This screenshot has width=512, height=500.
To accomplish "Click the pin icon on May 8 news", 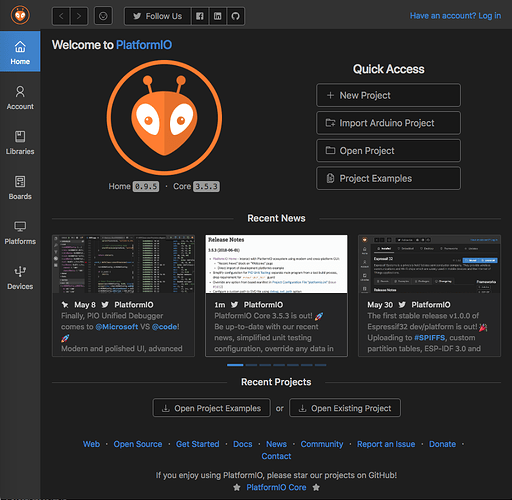I will [65, 305].
